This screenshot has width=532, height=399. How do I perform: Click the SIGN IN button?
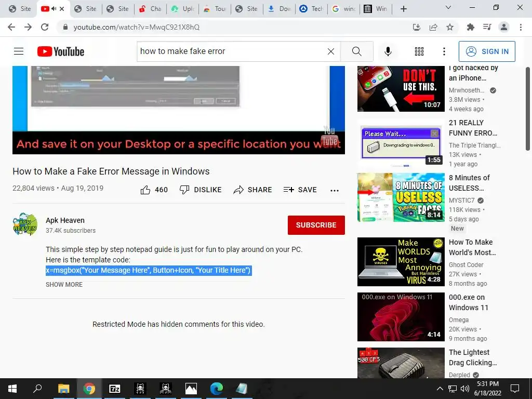tap(487, 51)
